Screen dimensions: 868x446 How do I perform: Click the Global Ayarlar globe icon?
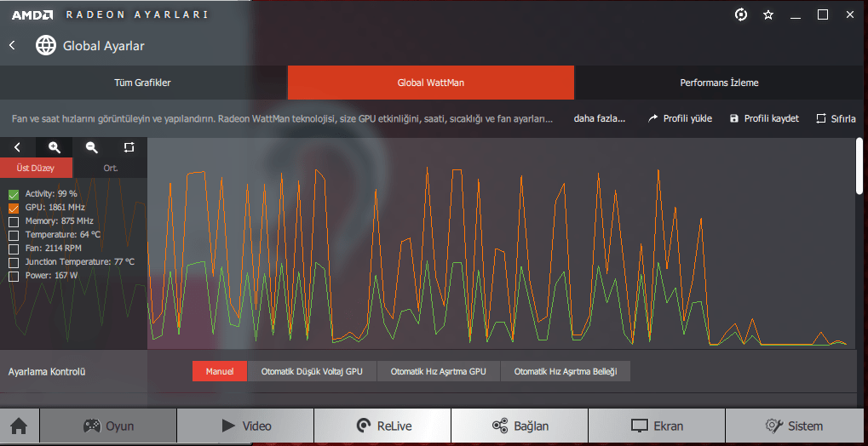tap(46, 45)
